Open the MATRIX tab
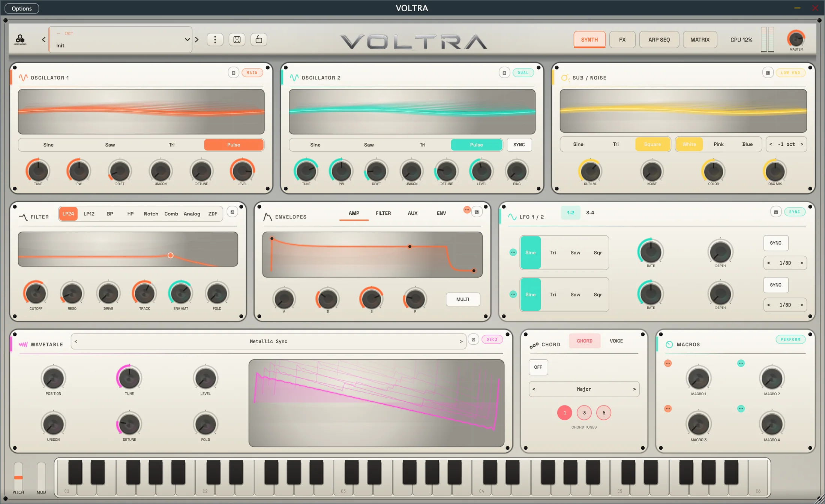 [x=700, y=40]
